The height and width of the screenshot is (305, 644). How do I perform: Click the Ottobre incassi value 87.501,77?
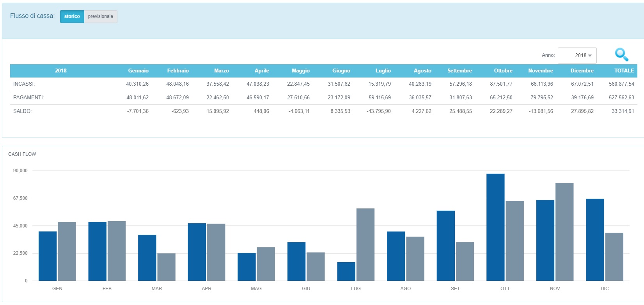pyautogui.click(x=501, y=84)
